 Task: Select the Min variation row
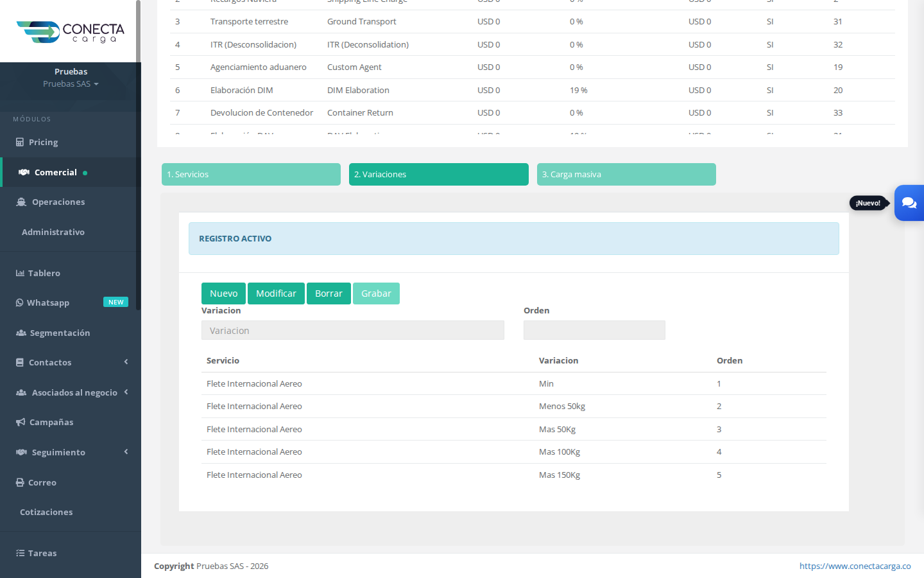pos(514,383)
